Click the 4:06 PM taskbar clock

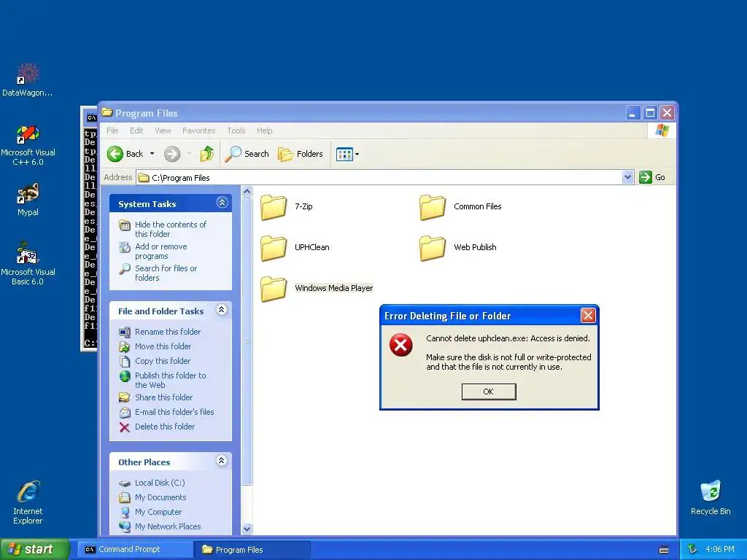point(720,549)
